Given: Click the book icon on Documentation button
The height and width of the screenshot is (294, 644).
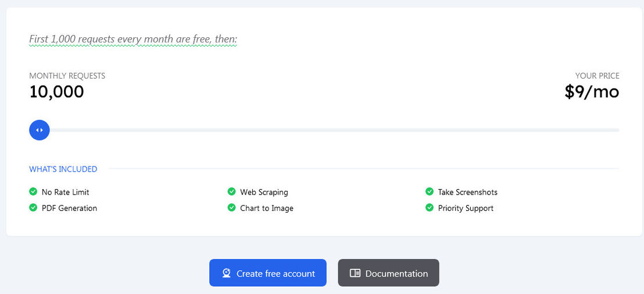Looking at the screenshot, I should tap(355, 273).
